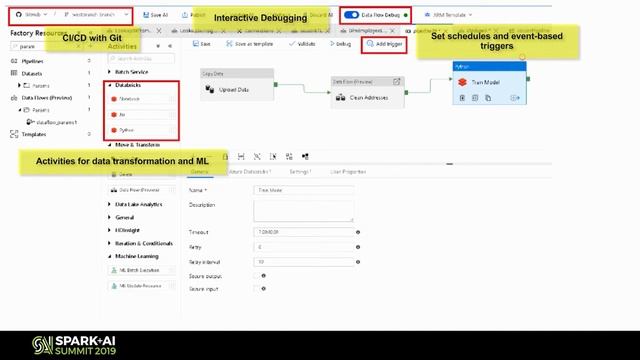Click the Timeout info icon
640x360 pixels.
[x=358, y=232]
